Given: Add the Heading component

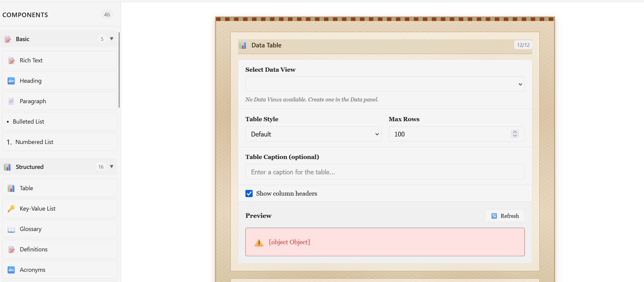Looking at the screenshot, I should coord(60,81).
